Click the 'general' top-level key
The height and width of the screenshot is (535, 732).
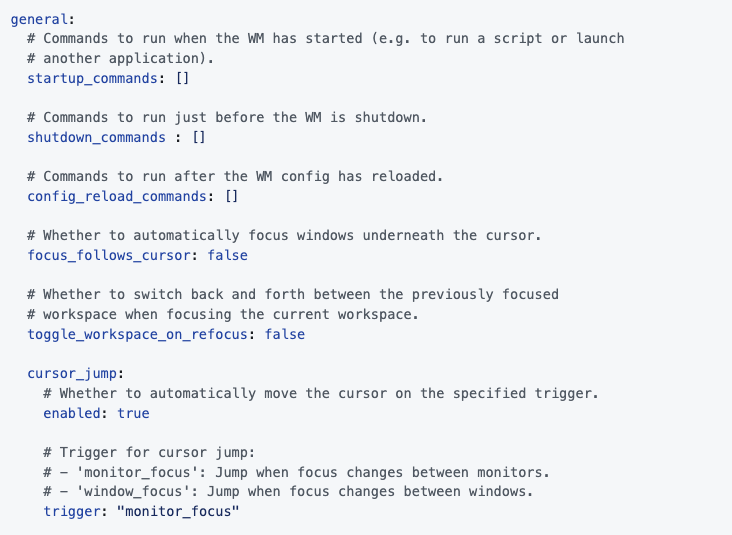[39, 19]
